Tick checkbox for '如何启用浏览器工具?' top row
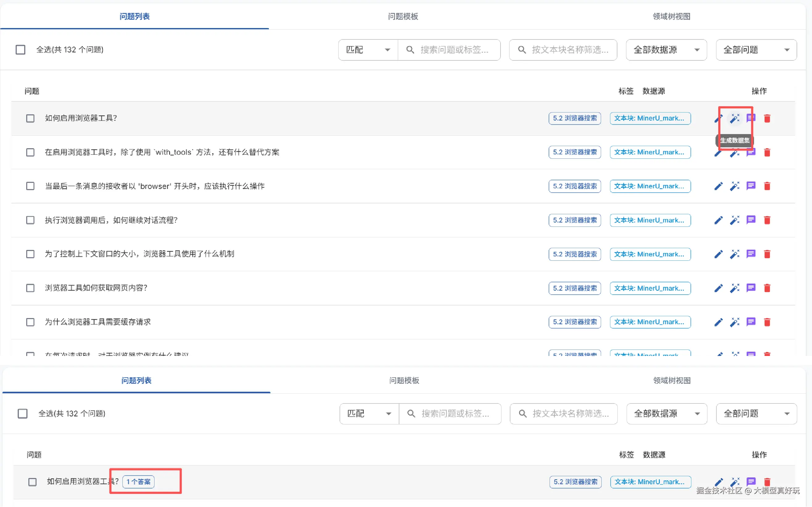Image resolution: width=812 pixels, height=507 pixels. (x=30, y=118)
